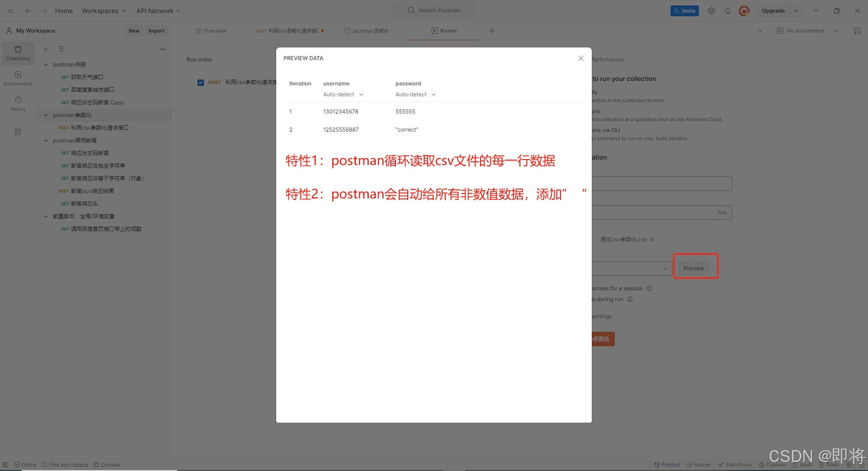Open the History sidebar panel
Viewport: 868px width, 471px height.
click(x=18, y=104)
